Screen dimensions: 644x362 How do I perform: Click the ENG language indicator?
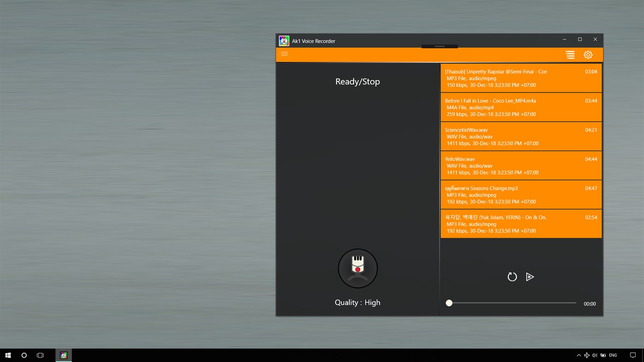(x=612, y=355)
